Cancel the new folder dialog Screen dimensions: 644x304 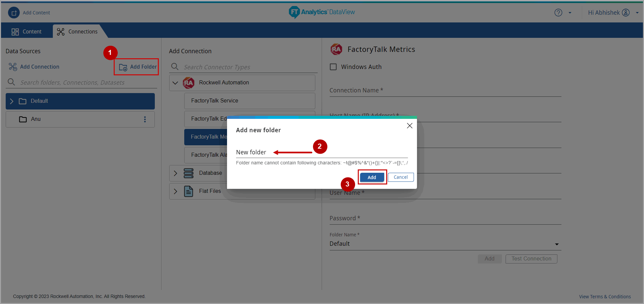click(401, 177)
